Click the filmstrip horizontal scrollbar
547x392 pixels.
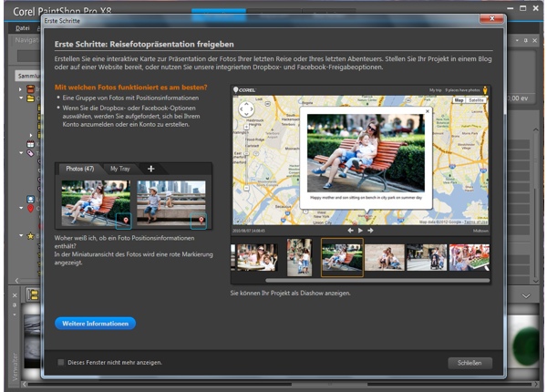[x=377, y=281]
